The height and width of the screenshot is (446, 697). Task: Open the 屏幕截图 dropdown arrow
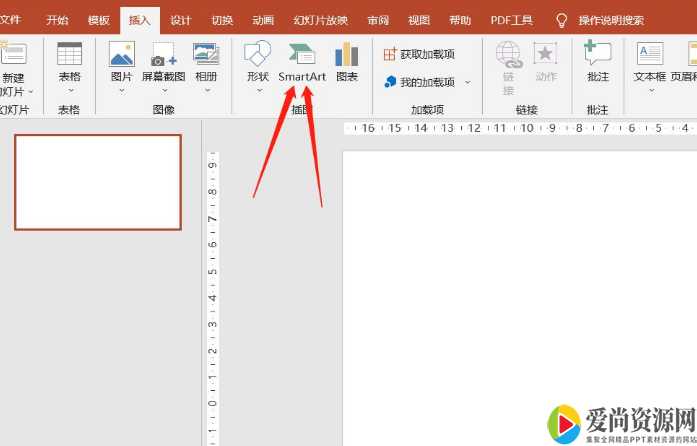[x=163, y=90]
